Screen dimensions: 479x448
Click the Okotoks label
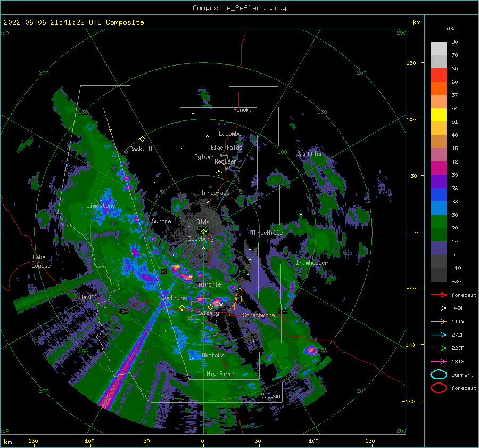pyautogui.click(x=213, y=355)
